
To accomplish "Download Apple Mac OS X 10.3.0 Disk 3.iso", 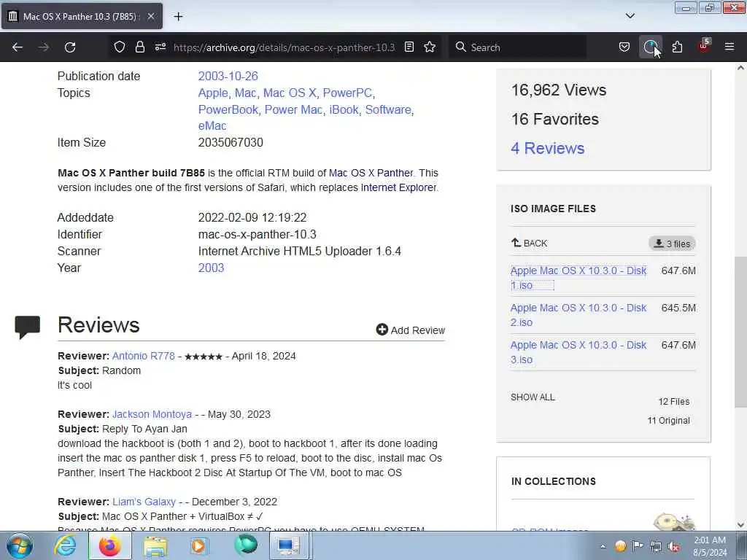I will coord(578,352).
